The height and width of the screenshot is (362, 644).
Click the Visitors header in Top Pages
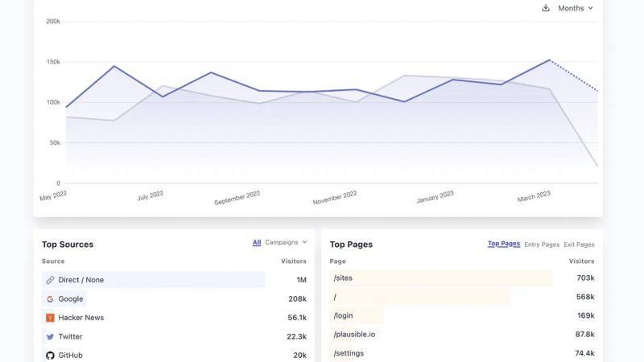pos(581,261)
